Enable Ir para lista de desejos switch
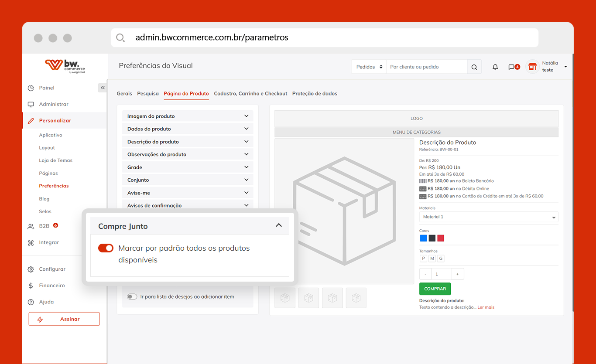This screenshot has height=364, width=596. [x=132, y=296]
